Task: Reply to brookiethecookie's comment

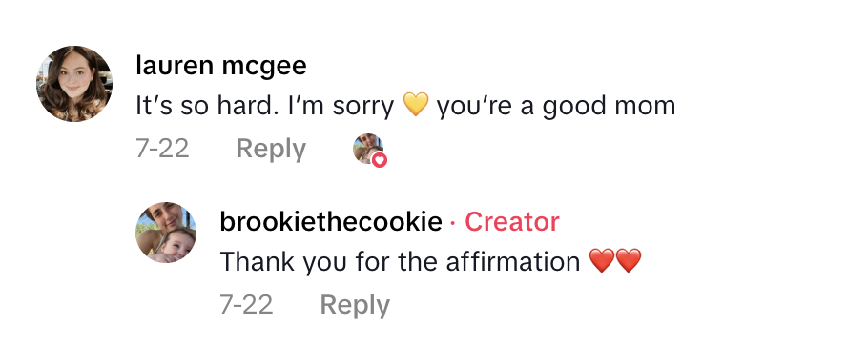Action: click(x=355, y=305)
